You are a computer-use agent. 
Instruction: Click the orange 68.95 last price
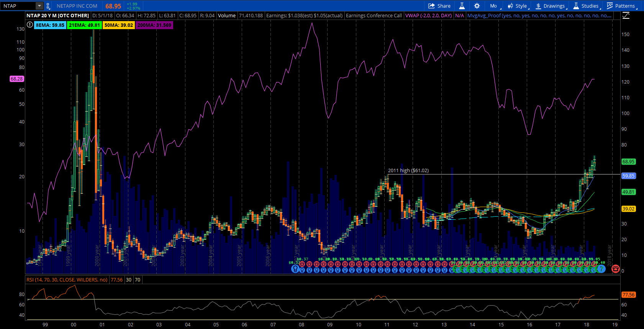point(113,6)
